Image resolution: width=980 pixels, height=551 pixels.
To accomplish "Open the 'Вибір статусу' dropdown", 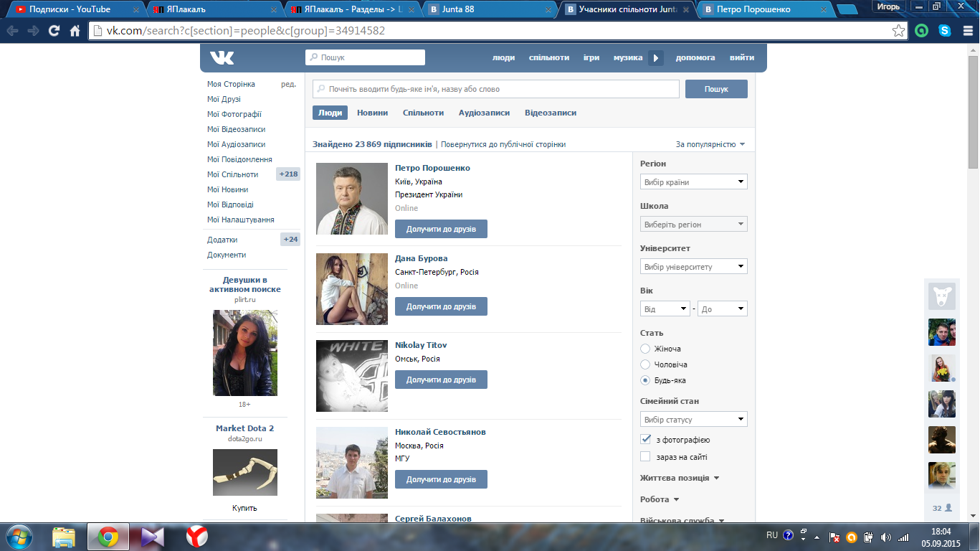I will (694, 419).
